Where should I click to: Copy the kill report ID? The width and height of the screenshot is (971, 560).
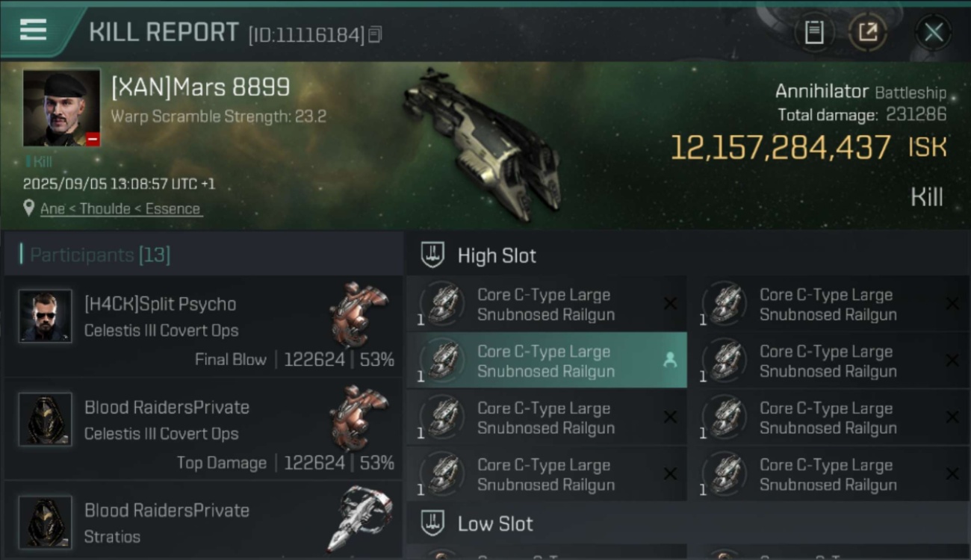pyautogui.click(x=375, y=34)
